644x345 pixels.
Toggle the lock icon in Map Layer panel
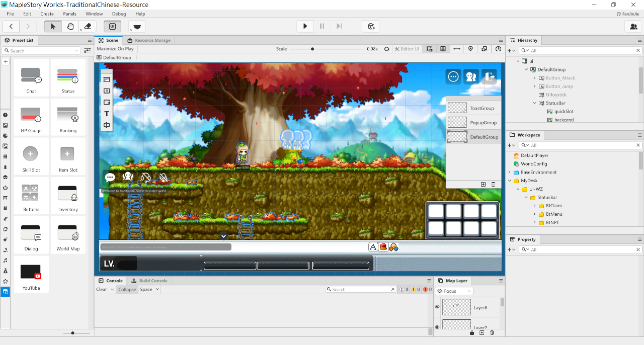pyautogui.click(x=471, y=332)
